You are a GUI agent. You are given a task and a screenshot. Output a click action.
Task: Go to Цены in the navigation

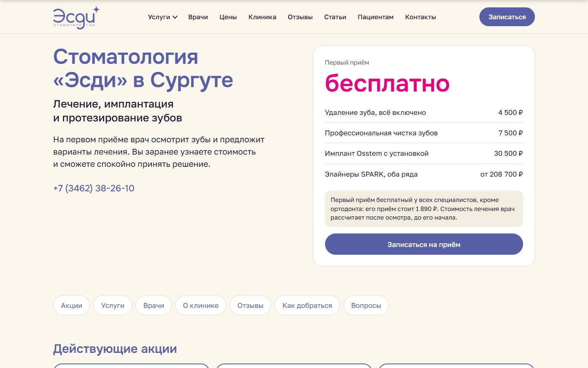(228, 17)
